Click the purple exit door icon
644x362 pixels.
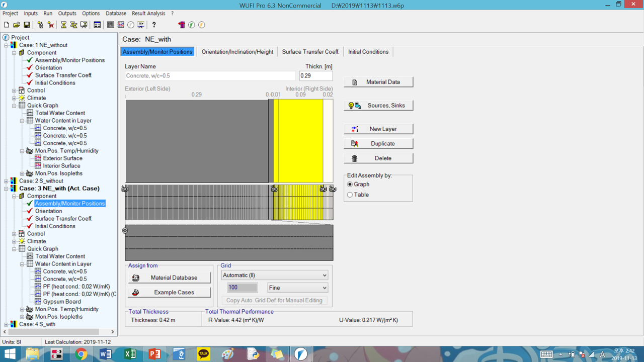[x=182, y=25]
